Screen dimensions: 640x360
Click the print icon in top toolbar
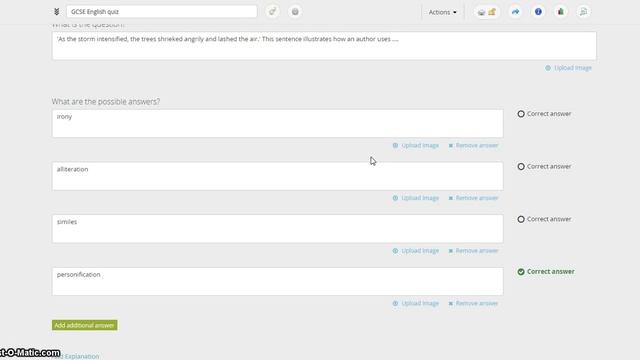482,12
